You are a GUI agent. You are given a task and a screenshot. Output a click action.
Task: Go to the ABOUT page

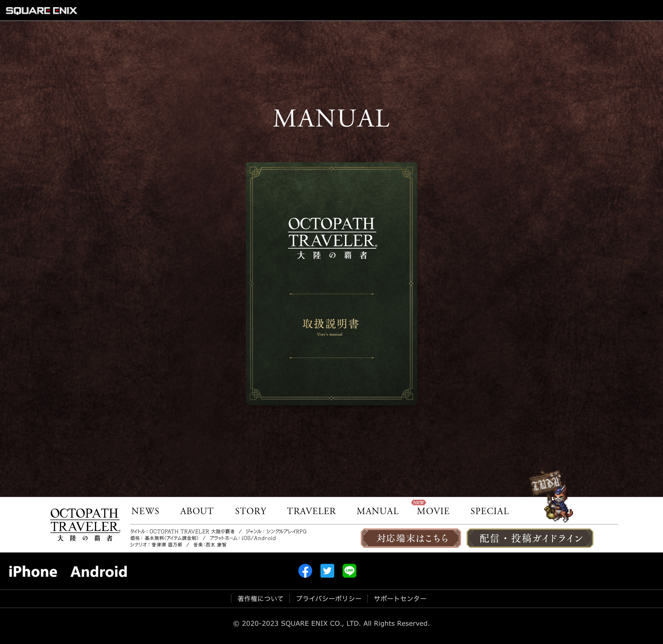tap(196, 511)
